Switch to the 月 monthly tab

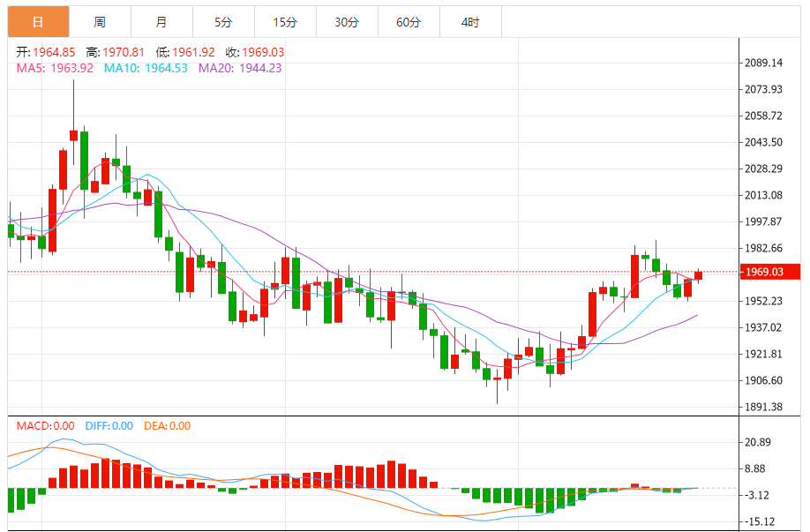[161, 22]
